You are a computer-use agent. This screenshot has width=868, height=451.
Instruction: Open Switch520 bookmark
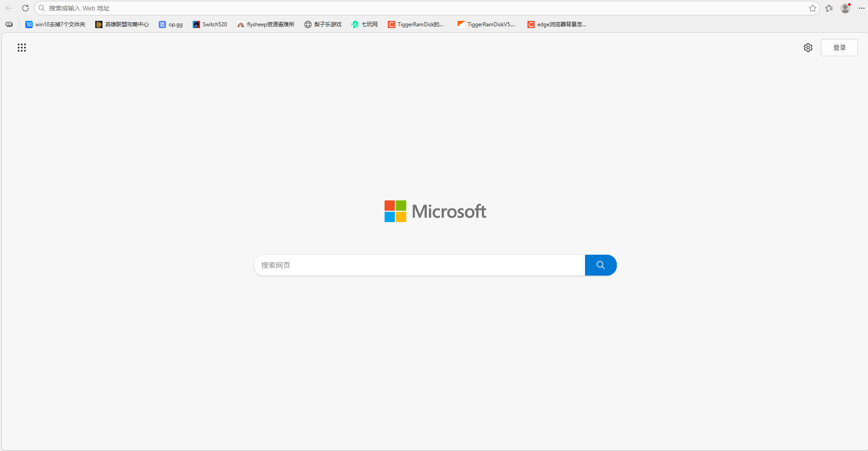pos(210,24)
